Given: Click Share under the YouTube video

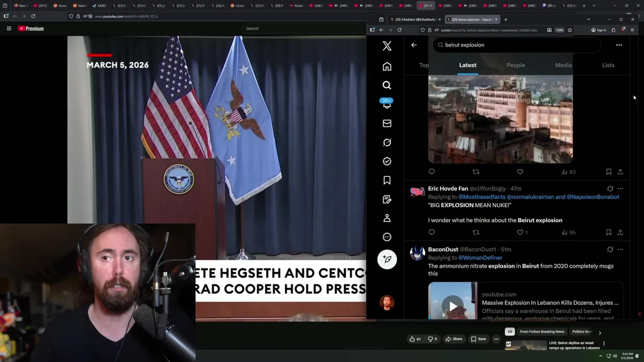Looking at the screenshot, I should 454,339.
